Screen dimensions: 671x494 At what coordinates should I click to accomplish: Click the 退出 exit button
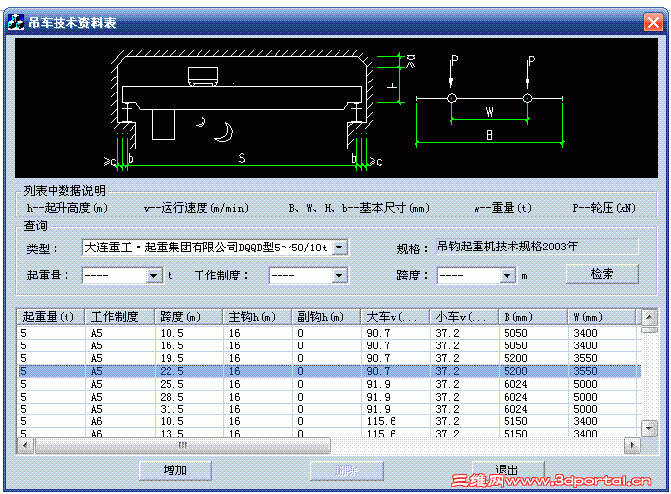pyautogui.click(x=508, y=470)
